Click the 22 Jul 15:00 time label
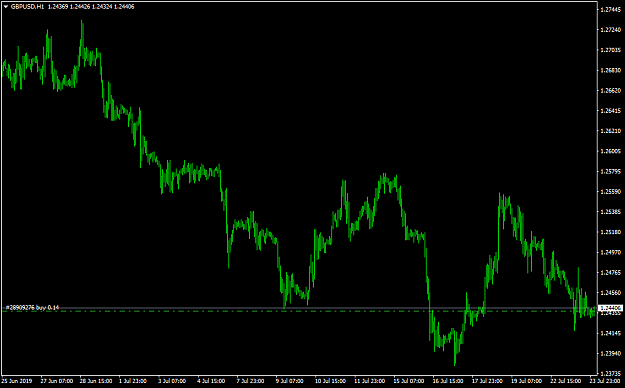 pyautogui.click(x=566, y=381)
